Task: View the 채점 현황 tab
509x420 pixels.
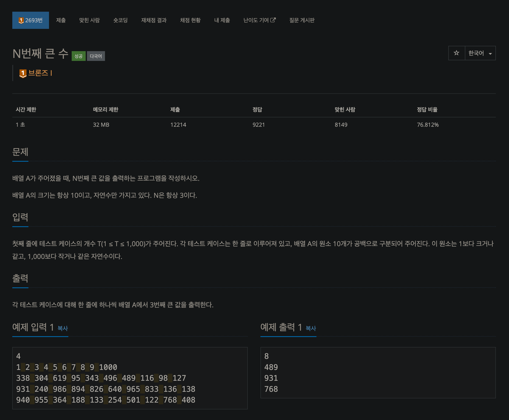Action: (x=190, y=20)
